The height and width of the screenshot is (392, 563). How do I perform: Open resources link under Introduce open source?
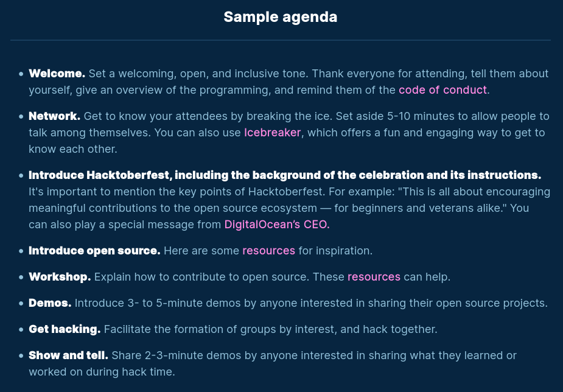coord(269,251)
